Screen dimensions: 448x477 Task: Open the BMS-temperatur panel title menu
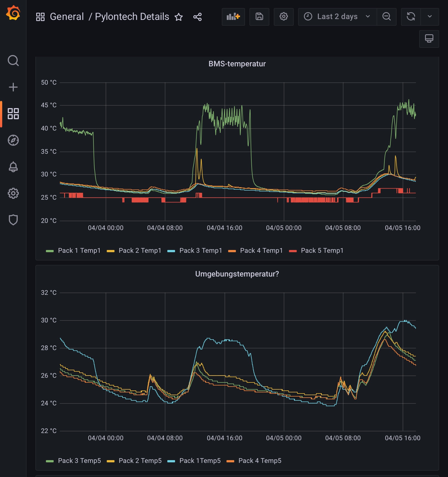click(237, 64)
